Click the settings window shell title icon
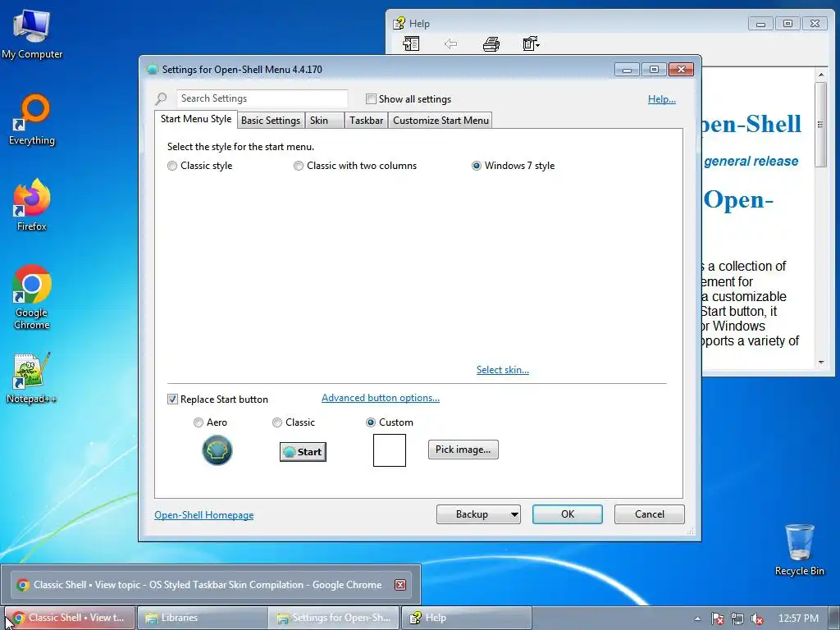Viewport: 840px width, 630px height. tap(152, 69)
